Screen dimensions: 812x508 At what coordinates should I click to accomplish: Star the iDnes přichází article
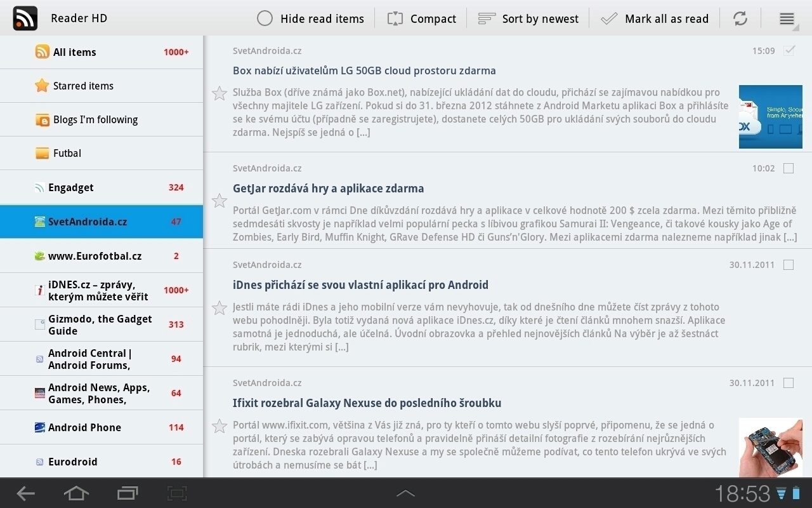point(219,308)
